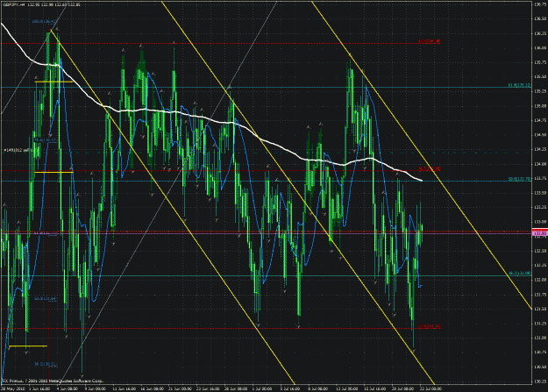The image size is (548, 392).
Task: Click the 134.50 price axis label
Action: pos(540,135)
